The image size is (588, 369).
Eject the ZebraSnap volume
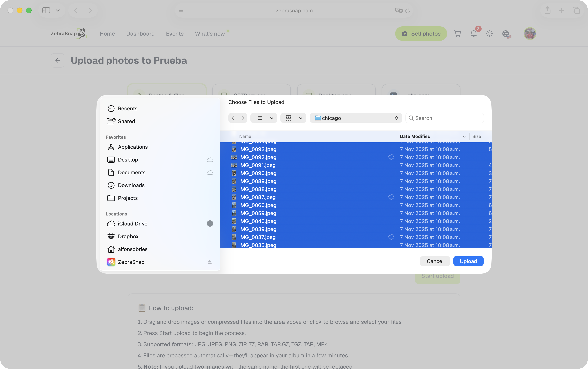click(x=210, y=262)
